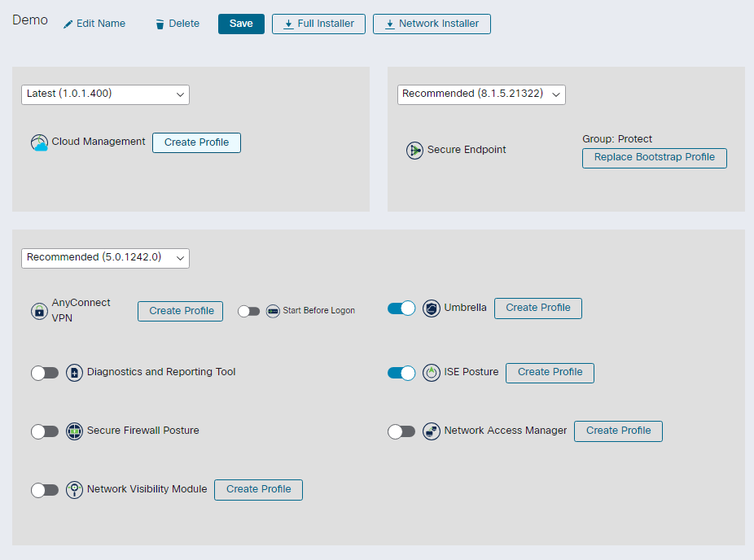Create Profile for Umbrella

tap(538, 308)
